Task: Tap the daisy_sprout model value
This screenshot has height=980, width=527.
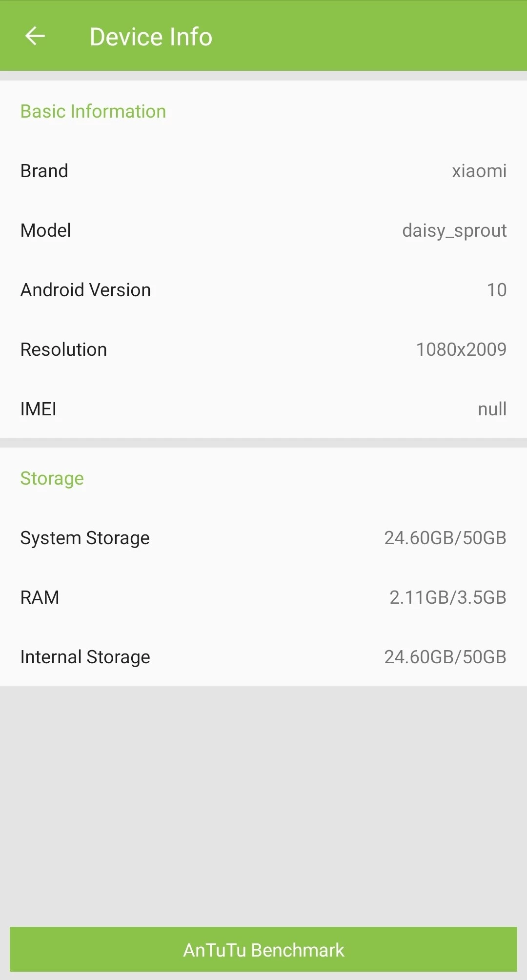Action: point(454,231)
